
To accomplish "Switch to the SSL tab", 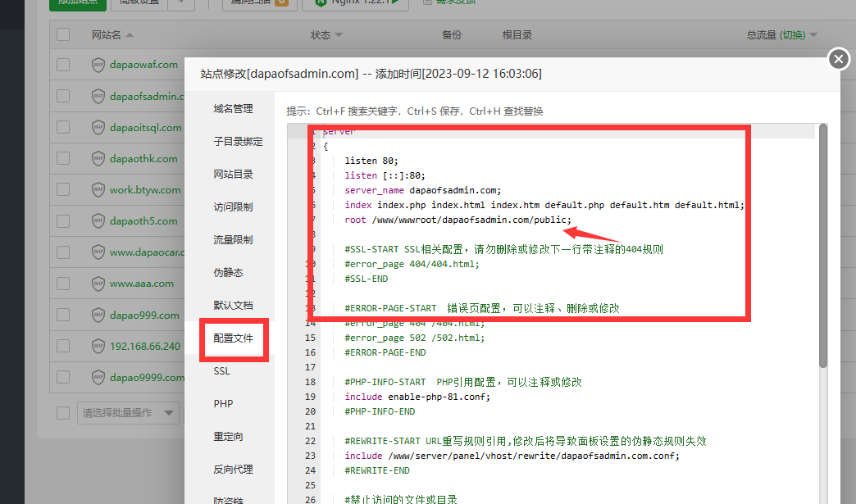I will click(x=221, y=371).
